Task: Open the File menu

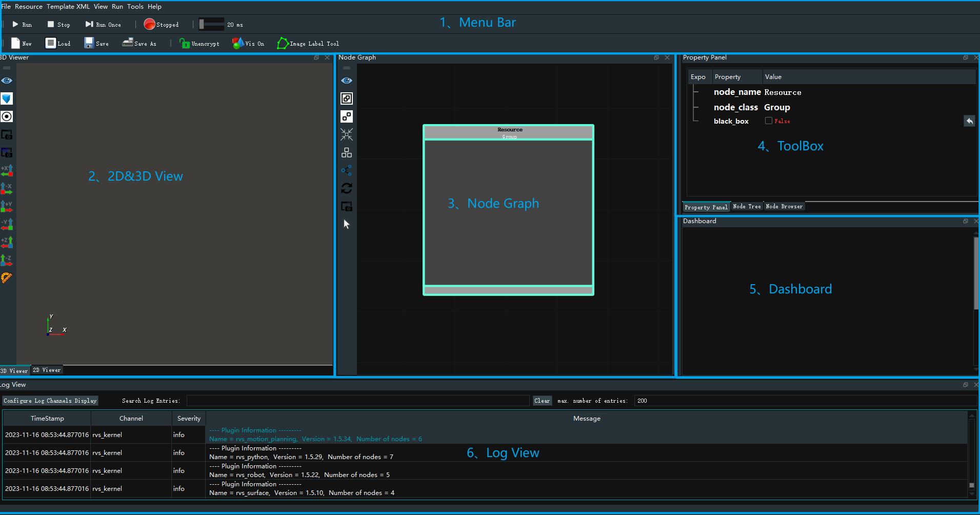Action: [6, 7]
